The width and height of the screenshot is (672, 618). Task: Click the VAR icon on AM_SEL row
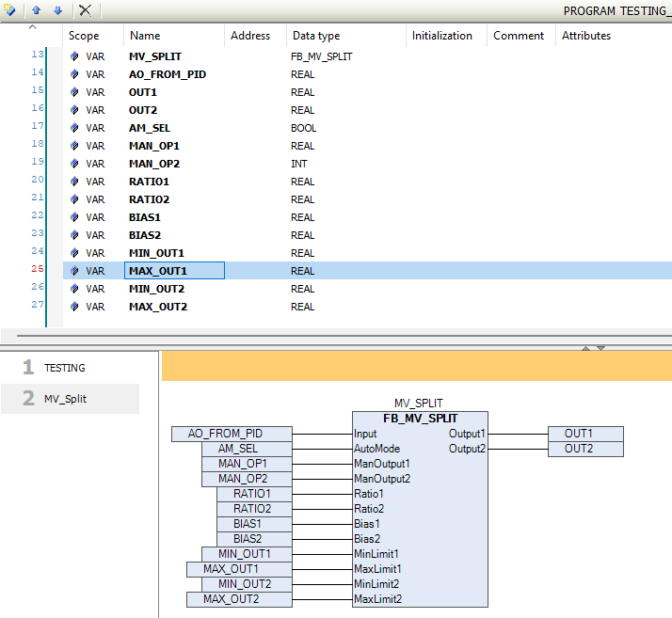74,128
